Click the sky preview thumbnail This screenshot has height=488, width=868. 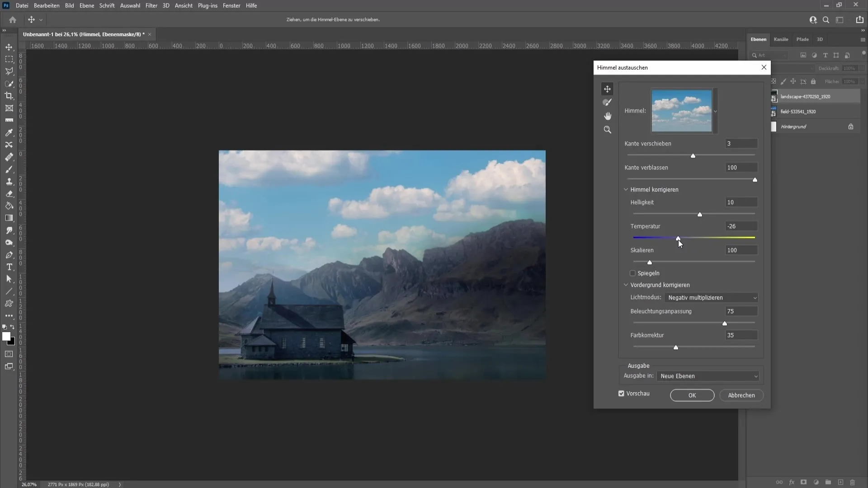pyautogui.click(x=682, y=111)
